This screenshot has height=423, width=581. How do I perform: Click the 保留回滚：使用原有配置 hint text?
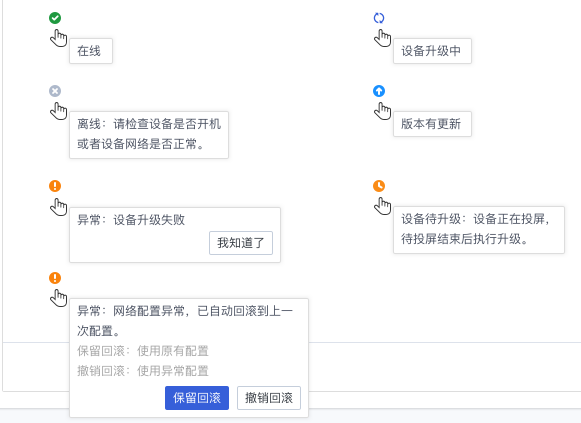click(x=143, y=351)
